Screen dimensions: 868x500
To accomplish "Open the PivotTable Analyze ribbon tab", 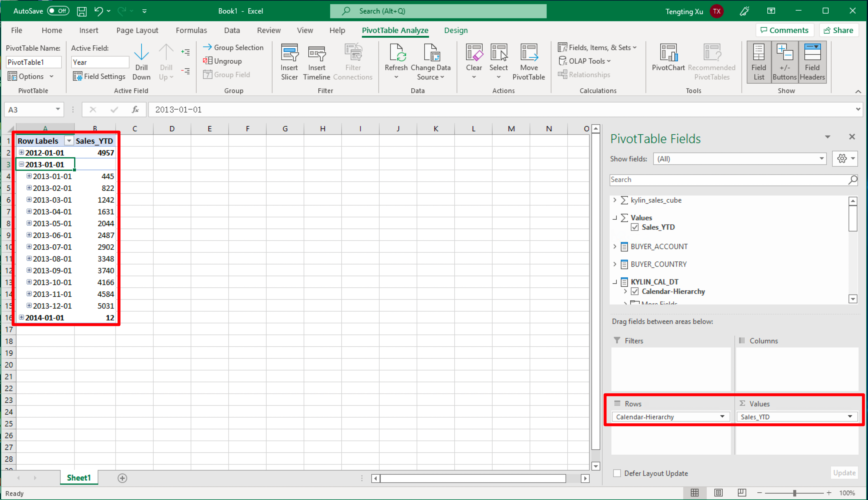I will (x=395, y=30).
